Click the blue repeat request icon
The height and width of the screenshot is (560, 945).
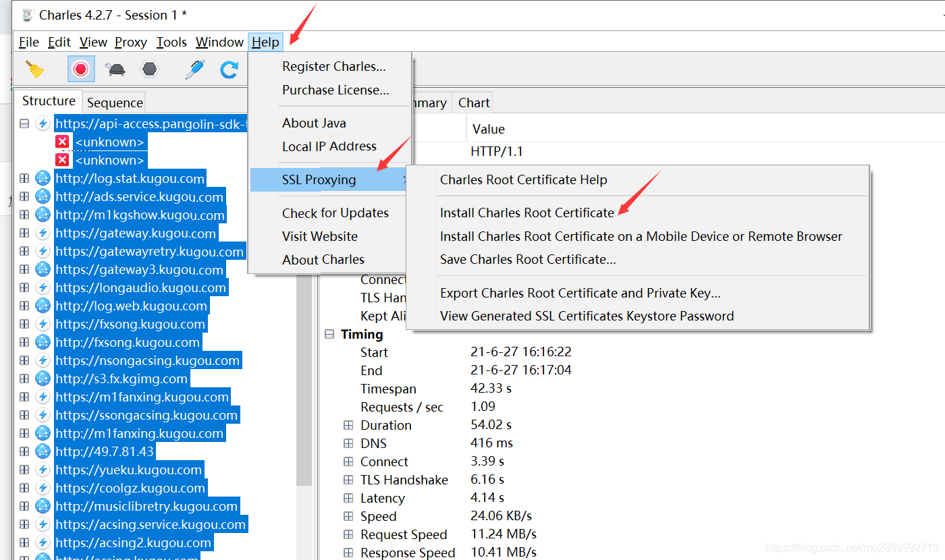[x=230, y=69]
